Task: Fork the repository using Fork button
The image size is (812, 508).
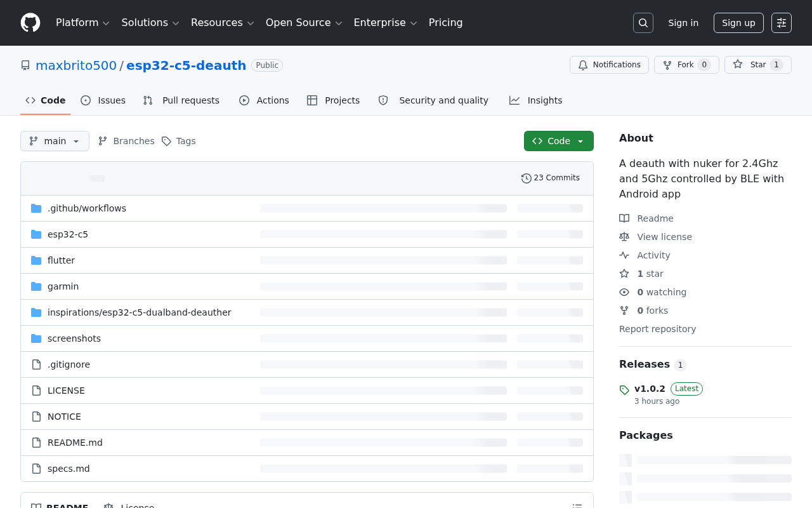Action: pyautogui.click(x=686, y=65)
